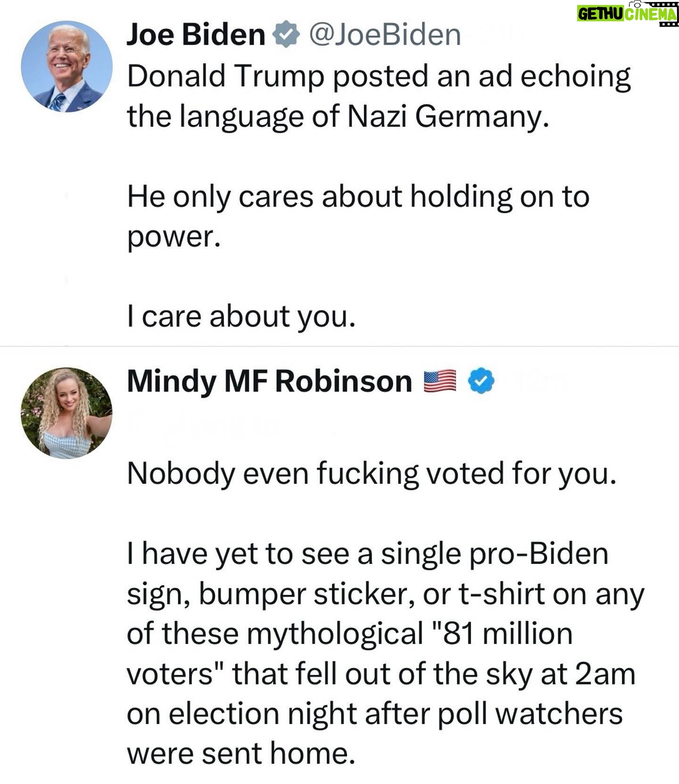Screen dimensions: 679x784
Task: Click the Mindy MF Robinson display name
Action: coord(269,381)
